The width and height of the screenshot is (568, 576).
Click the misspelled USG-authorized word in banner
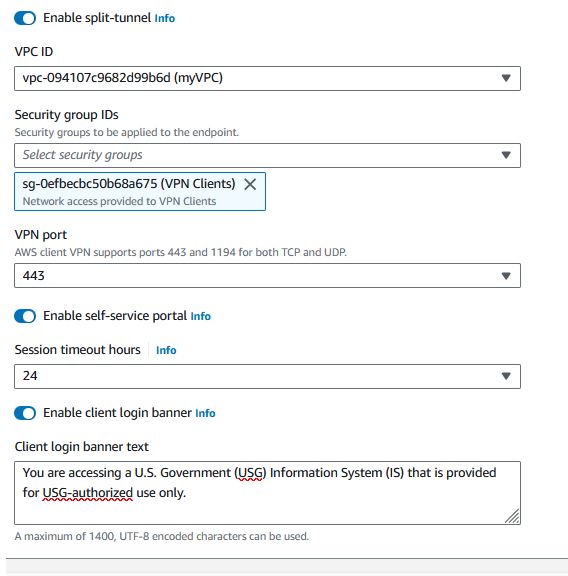(88, 493)
